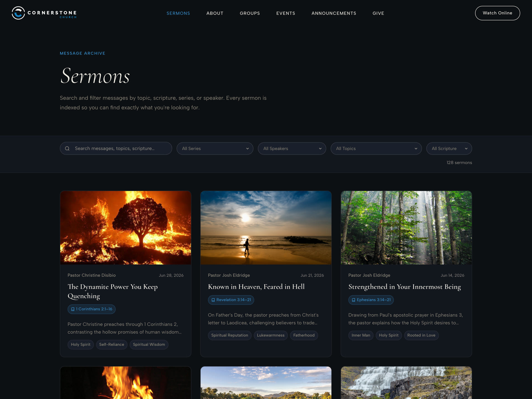Open the All Scripture dropdown
The height and width of the screenshot is (399, 532).
click(x=449, y=149)
